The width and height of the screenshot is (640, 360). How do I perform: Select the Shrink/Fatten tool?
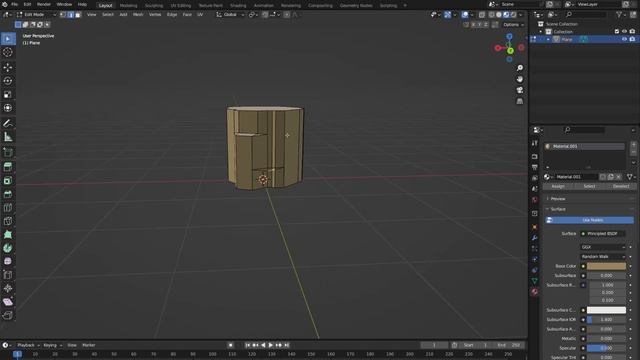point(8,289)
